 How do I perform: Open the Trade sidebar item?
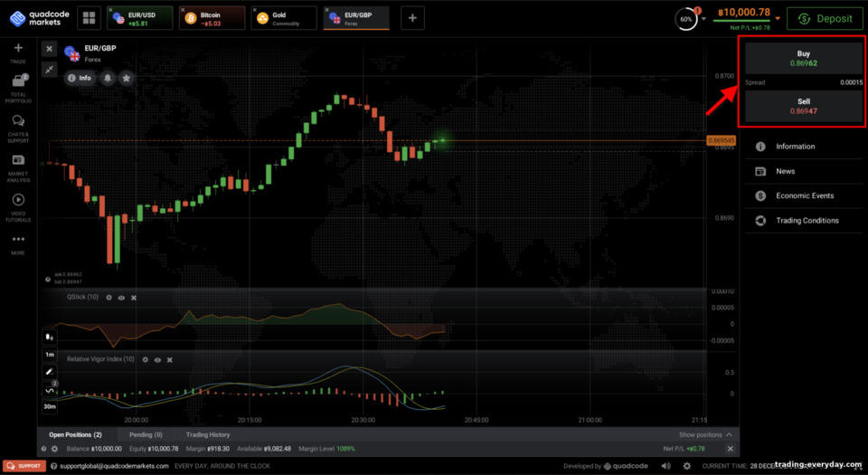(x=18, y=53)
